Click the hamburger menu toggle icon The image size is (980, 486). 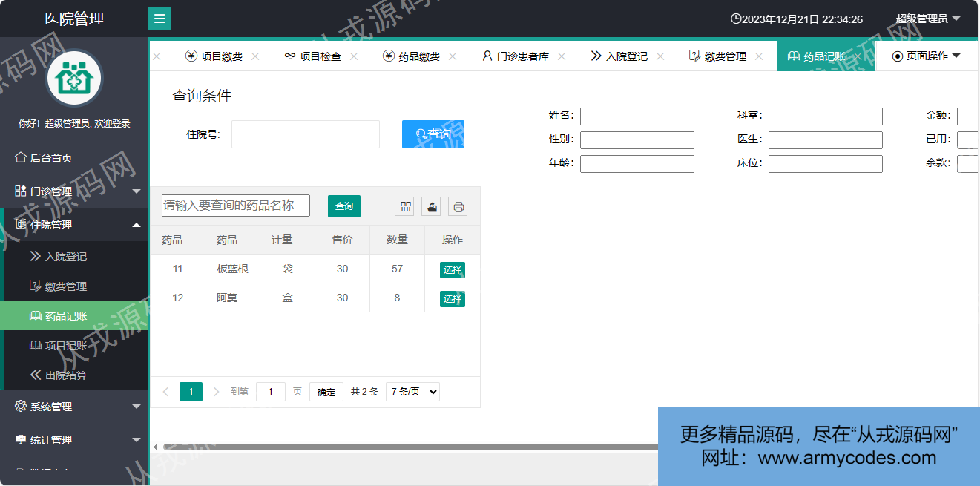coord(160,19)
